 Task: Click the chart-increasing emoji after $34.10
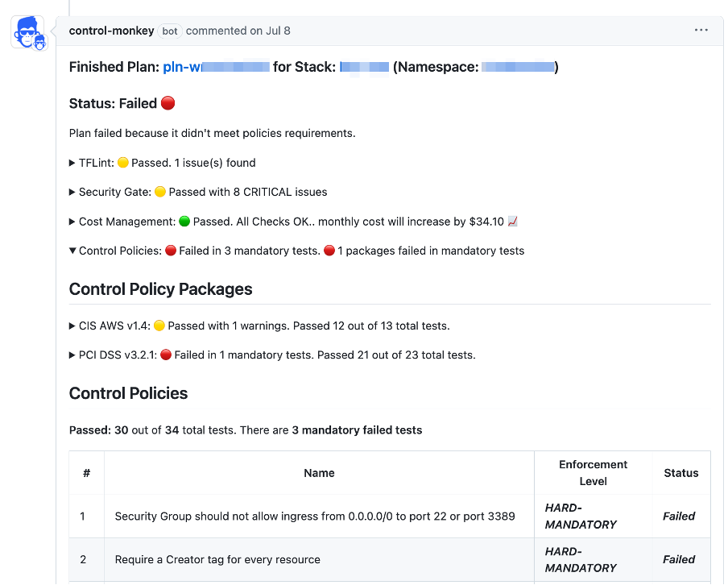(x=512, y=222)
